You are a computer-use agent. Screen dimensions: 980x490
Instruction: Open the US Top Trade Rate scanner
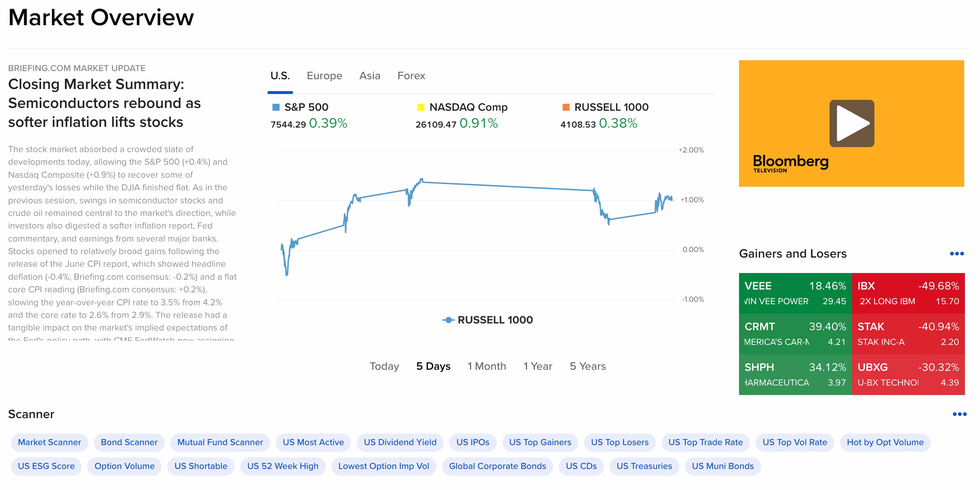click(705, 442)
